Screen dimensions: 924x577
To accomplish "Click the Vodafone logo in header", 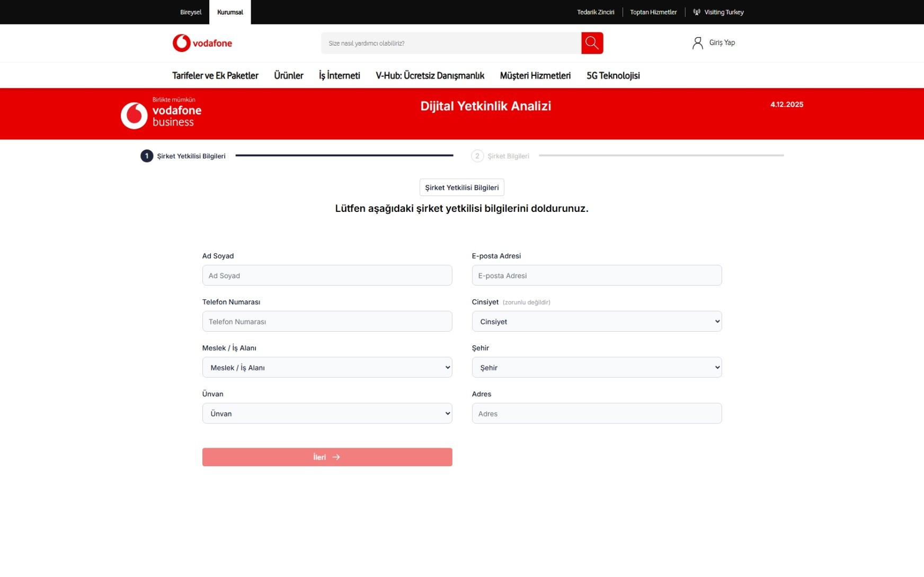I will pos(202,43).
